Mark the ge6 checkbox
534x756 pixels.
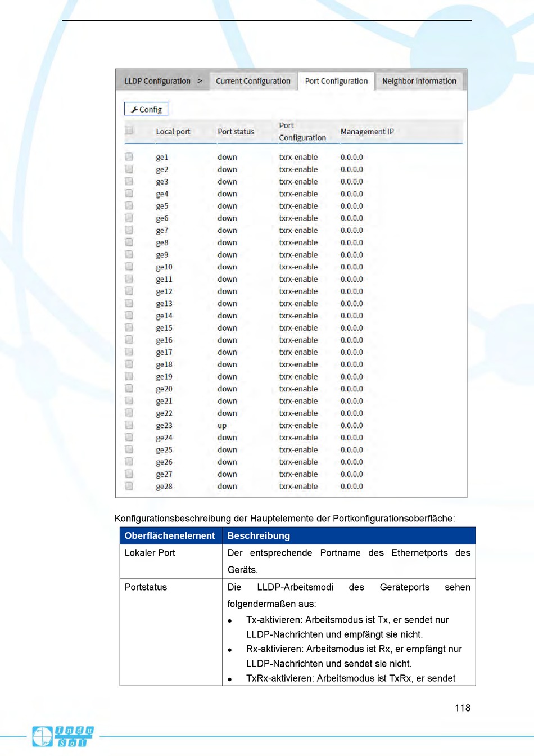coord(129,218)
